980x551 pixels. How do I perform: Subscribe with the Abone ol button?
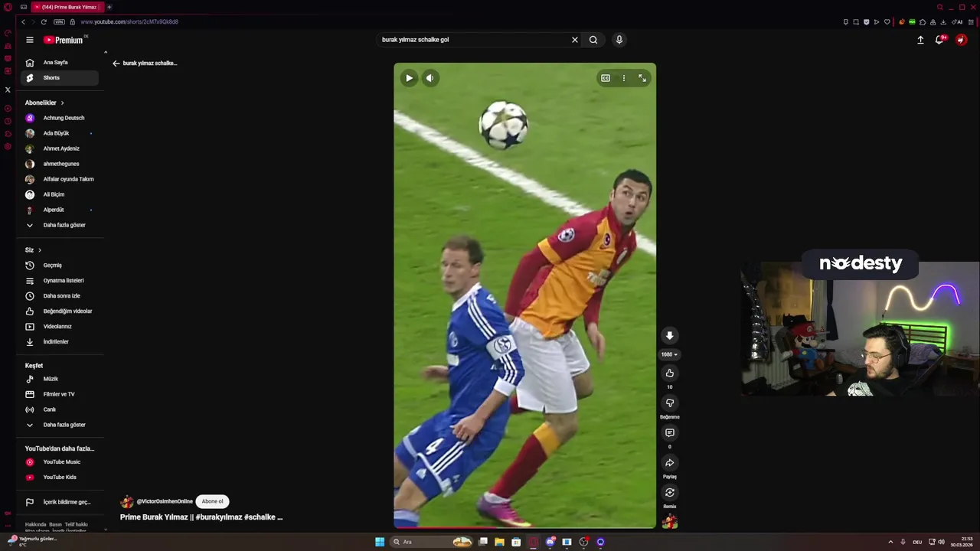point(212,502)
